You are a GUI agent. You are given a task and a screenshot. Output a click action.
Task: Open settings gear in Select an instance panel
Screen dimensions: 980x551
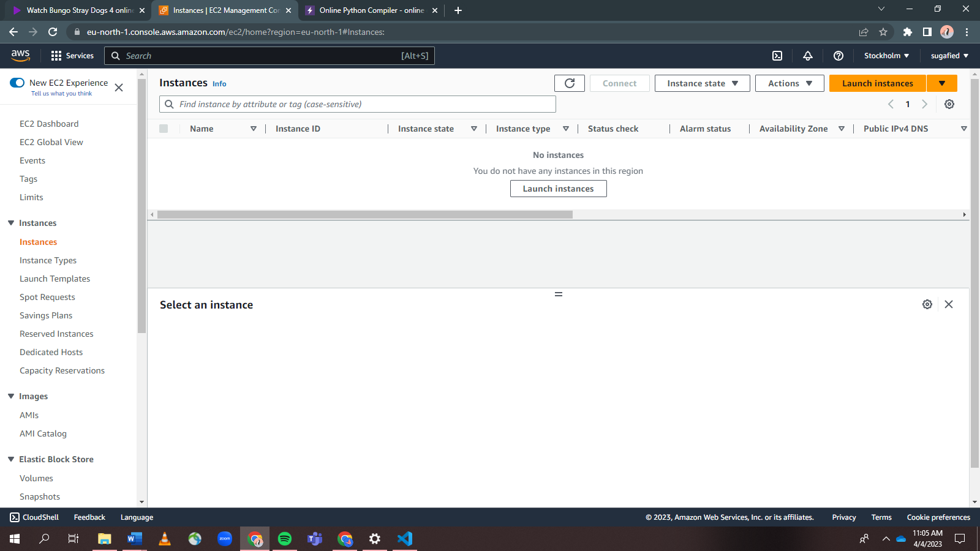tap(927, 304)
